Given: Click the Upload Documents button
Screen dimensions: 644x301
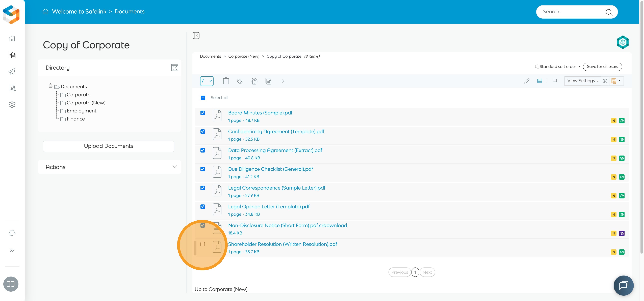Looking at the screenshot, I should point(109,146).
